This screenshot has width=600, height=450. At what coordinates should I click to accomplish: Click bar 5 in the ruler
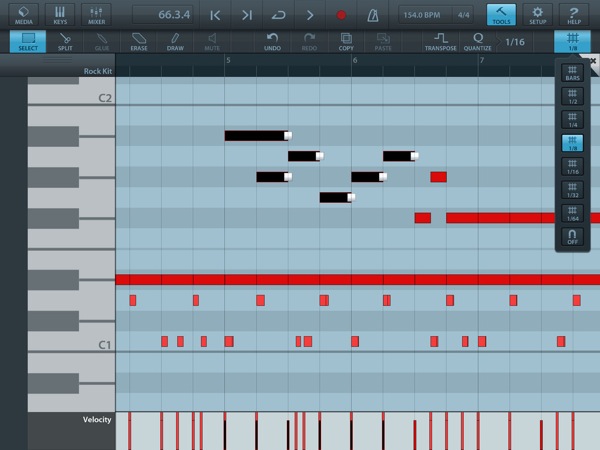[228, 60]
